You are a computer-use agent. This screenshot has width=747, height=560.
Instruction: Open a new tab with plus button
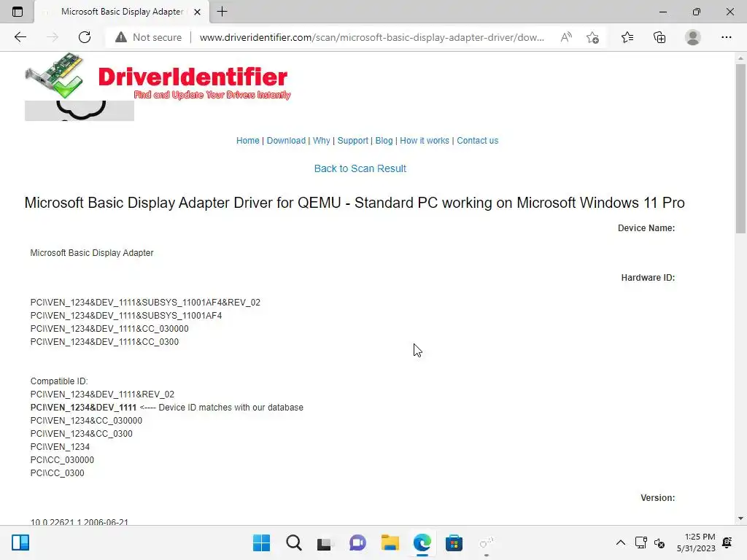(x=222, y=12)
